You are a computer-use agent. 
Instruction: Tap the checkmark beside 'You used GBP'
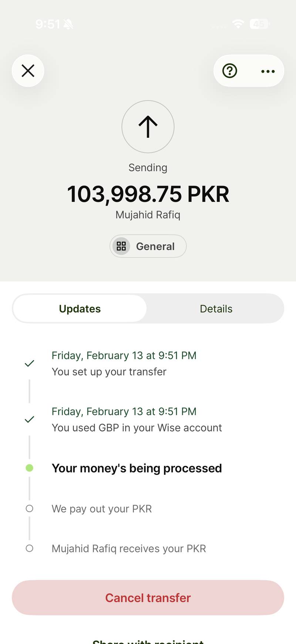pyautogui.click(x=30, y=419)
